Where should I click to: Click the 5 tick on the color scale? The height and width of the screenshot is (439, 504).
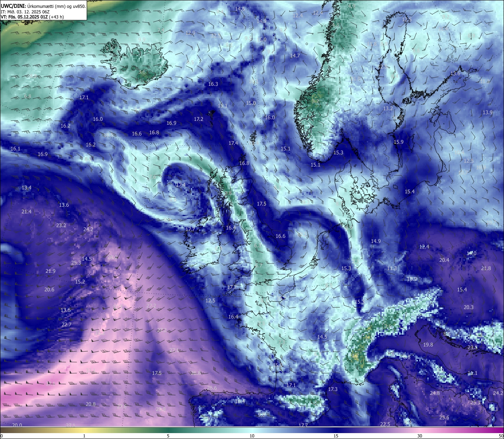(x=168, y=436)
